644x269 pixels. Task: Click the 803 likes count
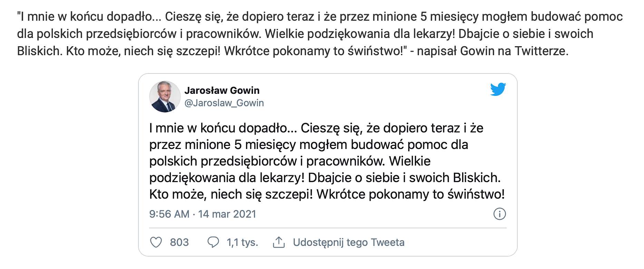click(x=179, y=242)
